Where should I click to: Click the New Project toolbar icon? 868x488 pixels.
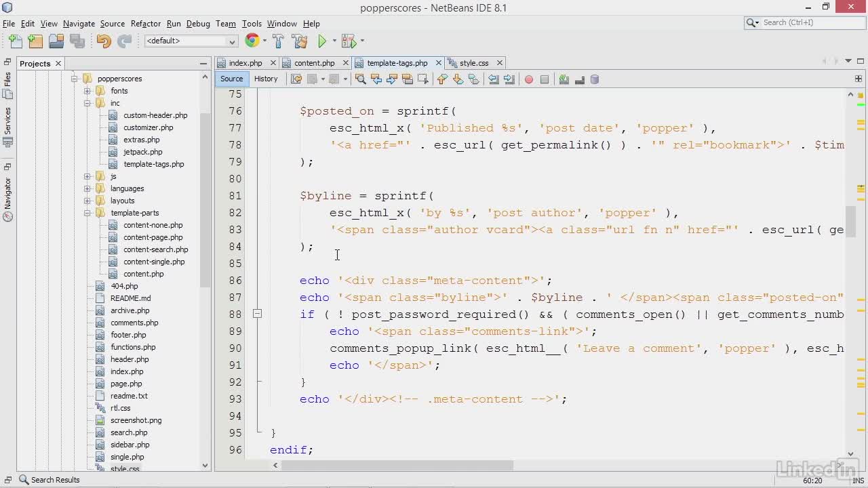35,41
